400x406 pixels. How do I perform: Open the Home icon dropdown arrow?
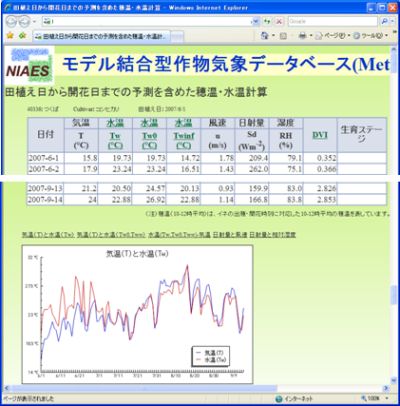pos(273,35)
